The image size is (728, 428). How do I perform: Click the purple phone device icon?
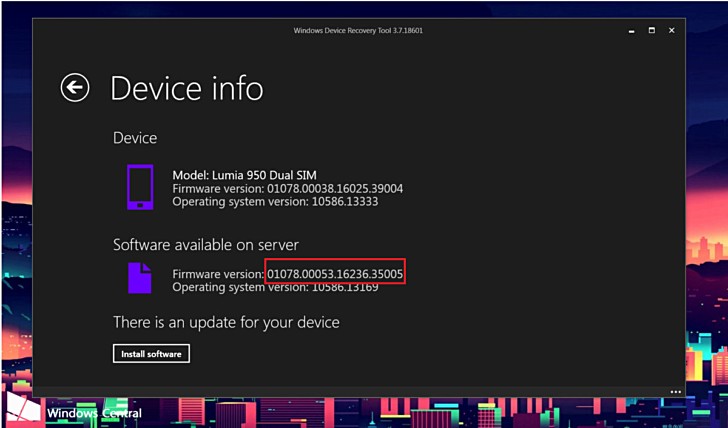140,187
